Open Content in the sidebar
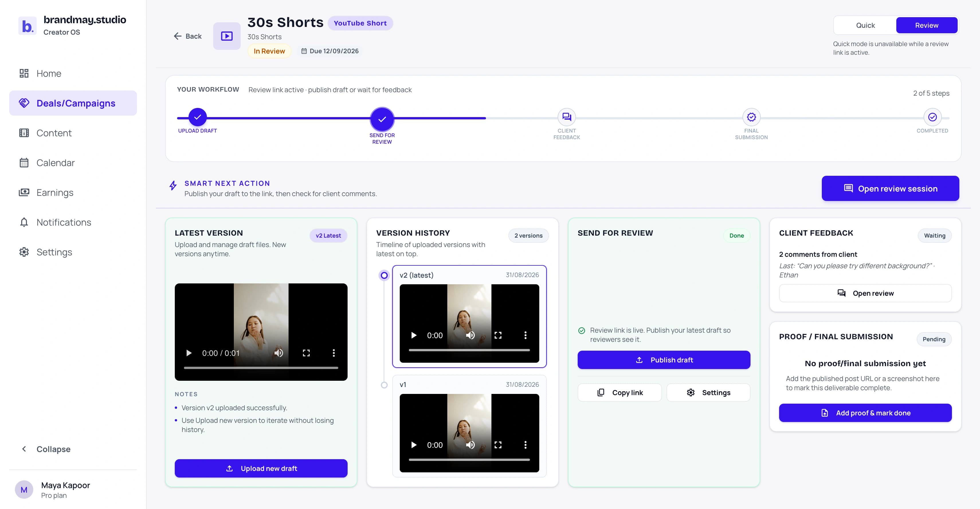The image size is (980, 509). [x=73, y=133]
